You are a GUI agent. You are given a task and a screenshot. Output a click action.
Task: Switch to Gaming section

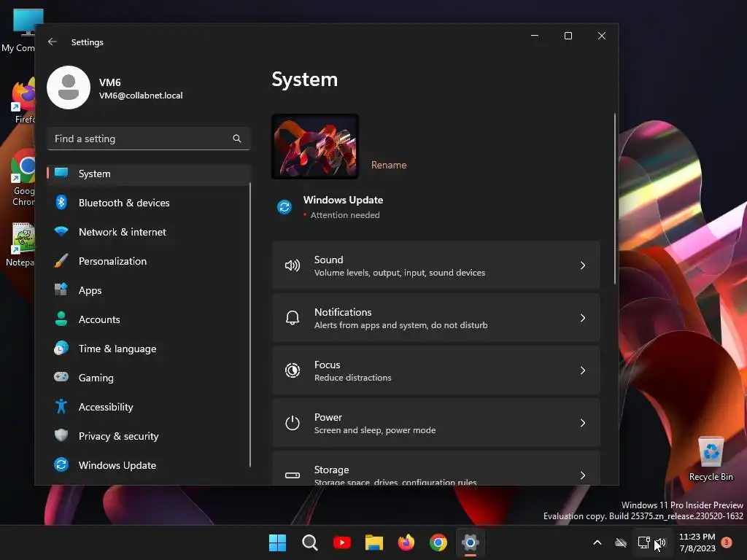pos(148,378)
